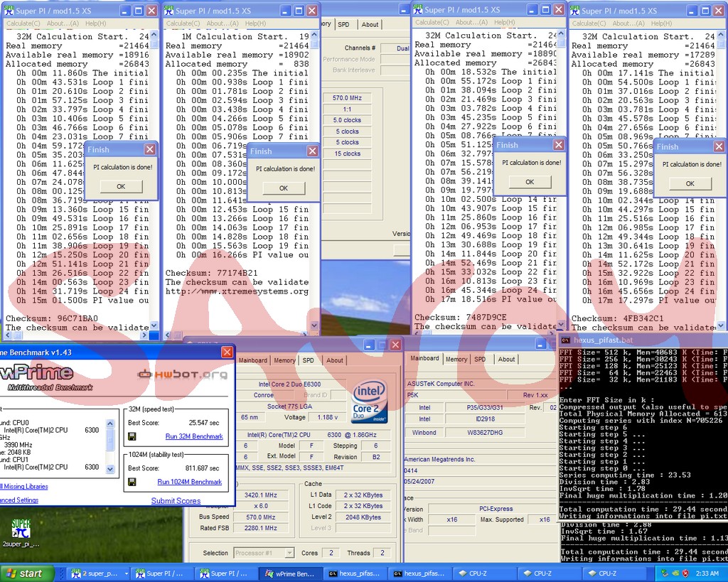Click title icon of Super PI window with checksum 96C71BA0
The image size is (728, 582).
9,11
